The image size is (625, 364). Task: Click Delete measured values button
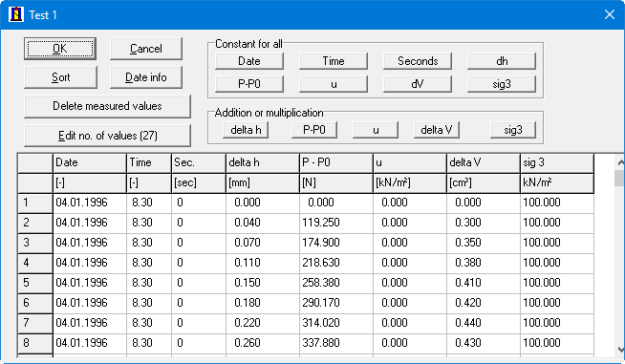tap(107, 106)
